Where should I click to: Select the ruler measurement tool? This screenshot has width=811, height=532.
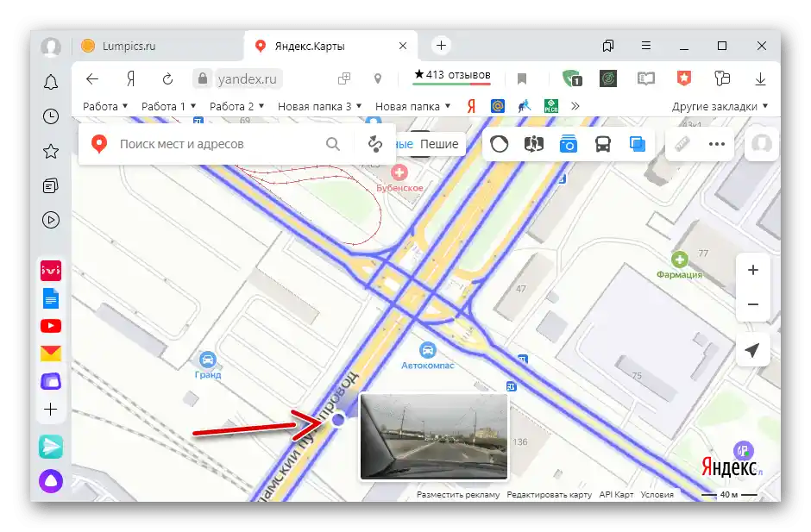coord(682,144)
